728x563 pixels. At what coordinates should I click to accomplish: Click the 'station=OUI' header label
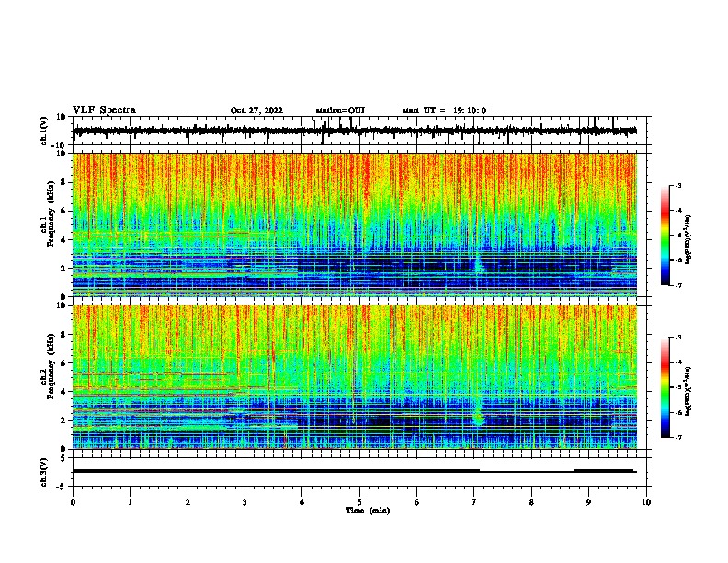[x=340, y=110]
